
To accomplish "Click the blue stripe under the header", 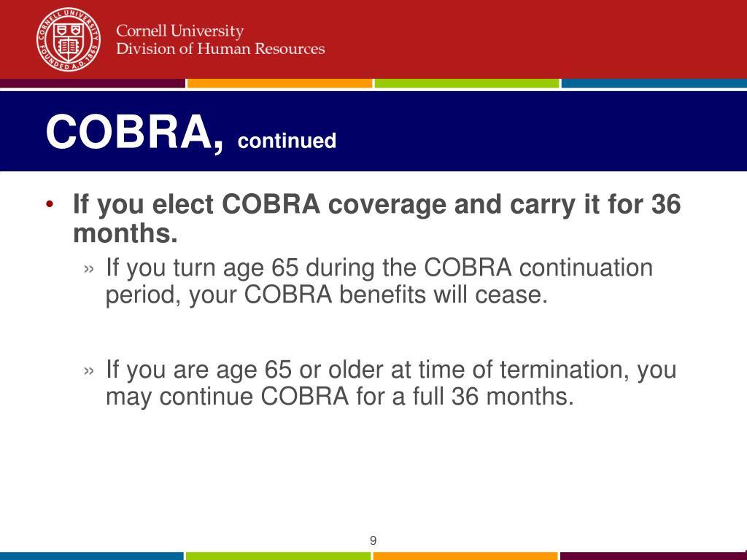I will [654, 83].
